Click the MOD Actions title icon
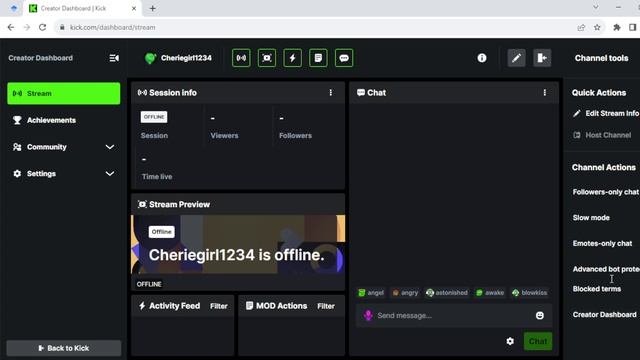This screenshot has height=360, width=640. coord(249,306)
